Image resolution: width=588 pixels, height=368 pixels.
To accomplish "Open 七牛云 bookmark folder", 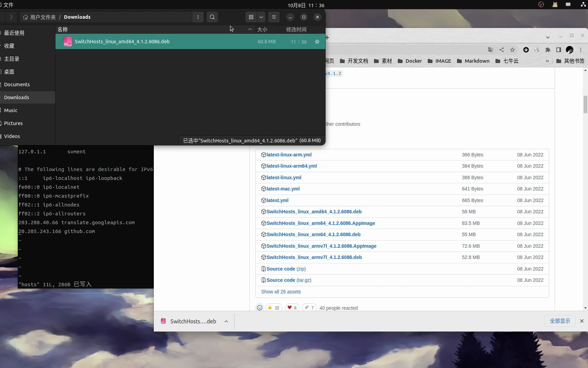I will pyautogui.click(x=507, y=61).
